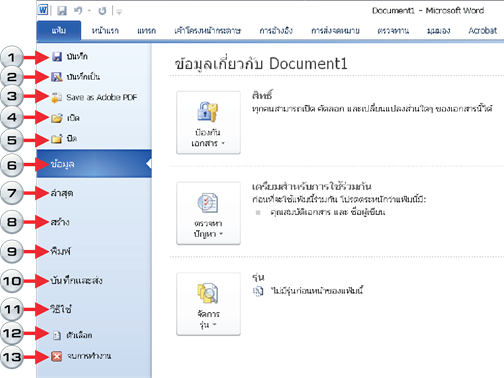Expand the Check for Issues (ตรวจหาปัญหา) dropdown arrow
Viewport: 504px width, 378px height.
tap(221, 234)
